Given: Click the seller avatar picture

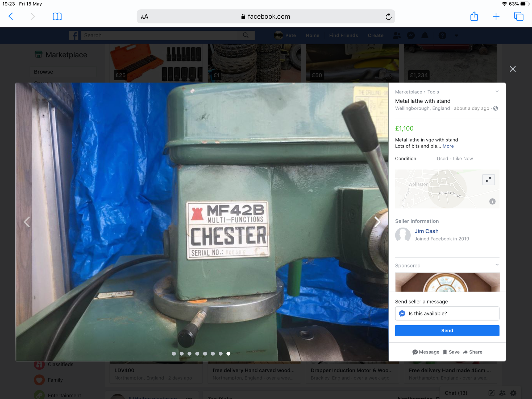Looking at the screenshot, I should click(403, 235).
